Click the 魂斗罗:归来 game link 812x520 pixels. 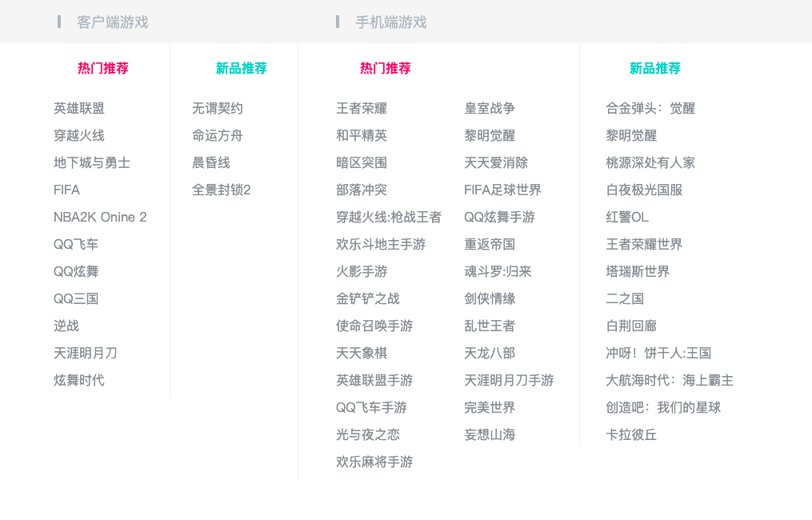click(498, 271)
